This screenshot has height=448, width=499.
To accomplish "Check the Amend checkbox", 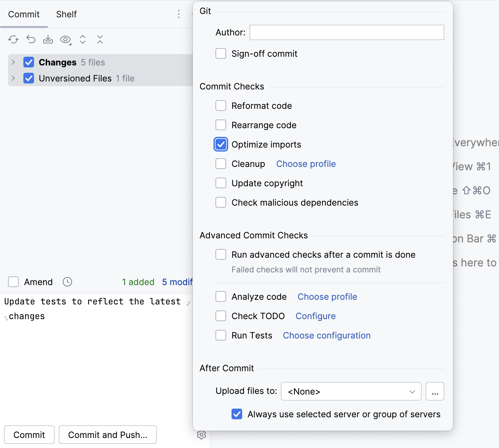I will pyautogui.click(x=13, y=282).
